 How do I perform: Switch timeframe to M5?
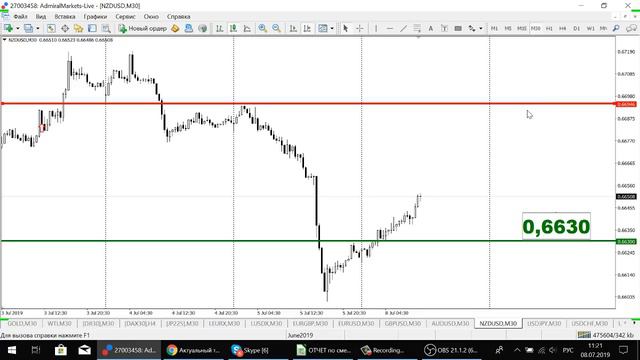click(x=508, y=28)
